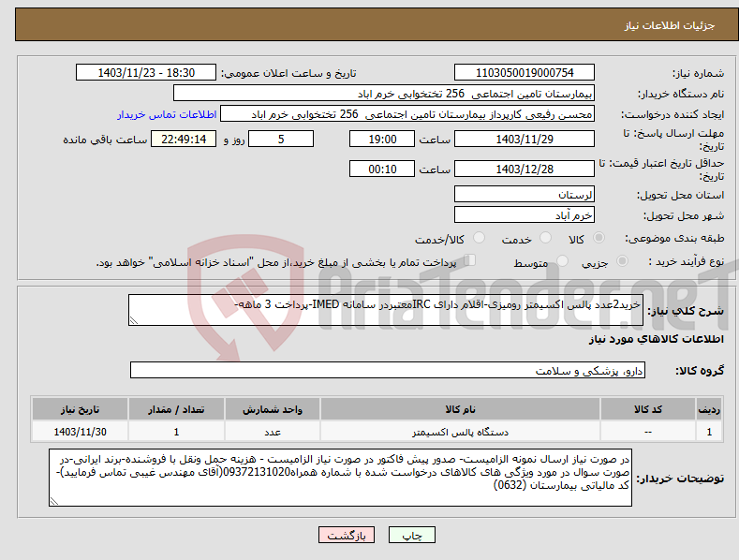Viewport: 739px width, 560px height.
Task: Click the چاپ (print) button
Action: tap(411, 535)
